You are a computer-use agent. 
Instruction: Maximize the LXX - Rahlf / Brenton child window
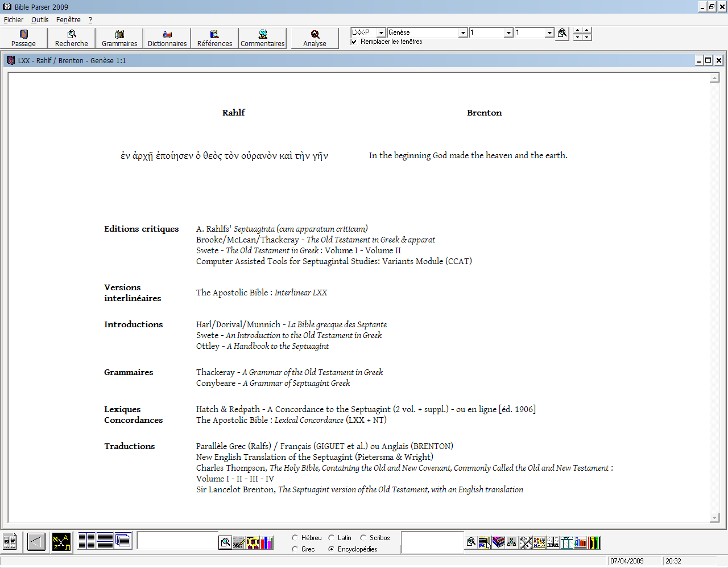[708, 60]
